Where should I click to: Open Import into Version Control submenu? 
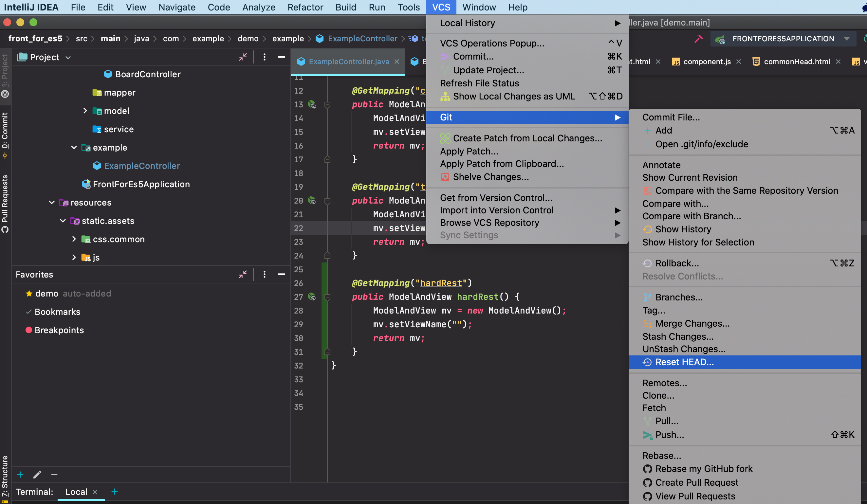527,210
